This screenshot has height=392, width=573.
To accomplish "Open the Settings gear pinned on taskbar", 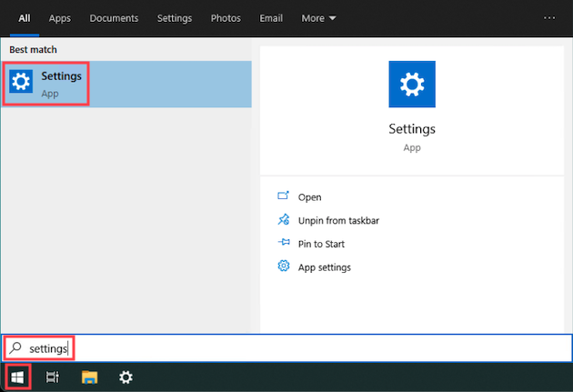I will coord(126,377).
